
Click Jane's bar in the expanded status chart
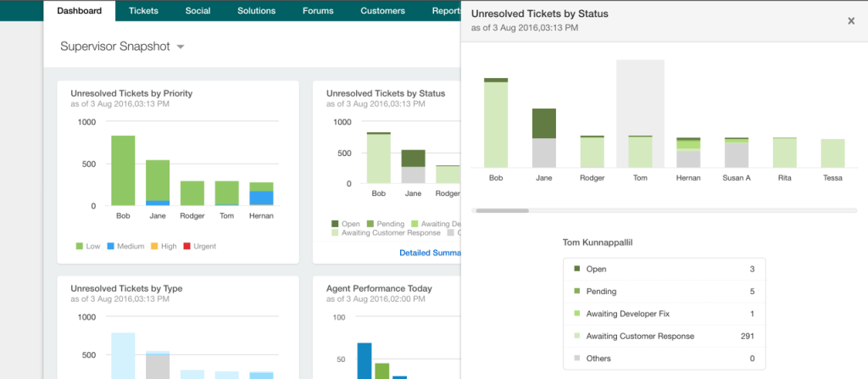(544, 140)
